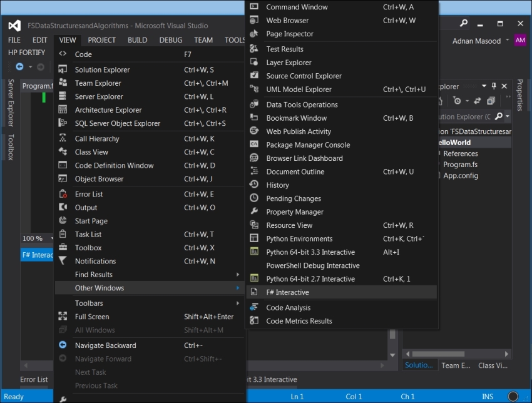The height and width of the screenshot is (403, 532).
Task: Click the Object Browser icon
Action: pos(63,178)
